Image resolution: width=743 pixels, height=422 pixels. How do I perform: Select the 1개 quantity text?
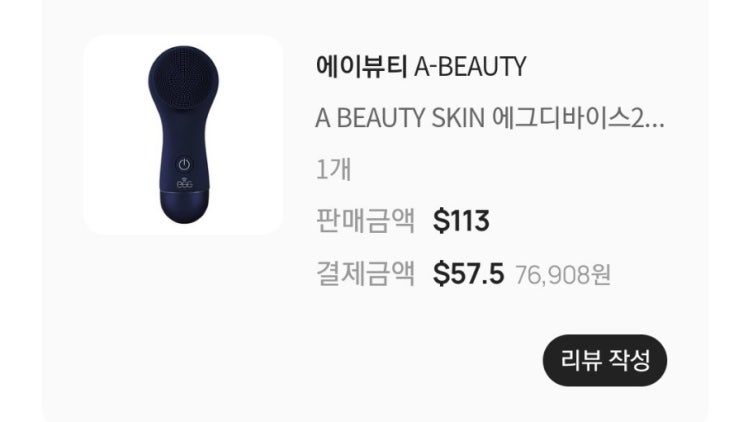click(334, 170)
